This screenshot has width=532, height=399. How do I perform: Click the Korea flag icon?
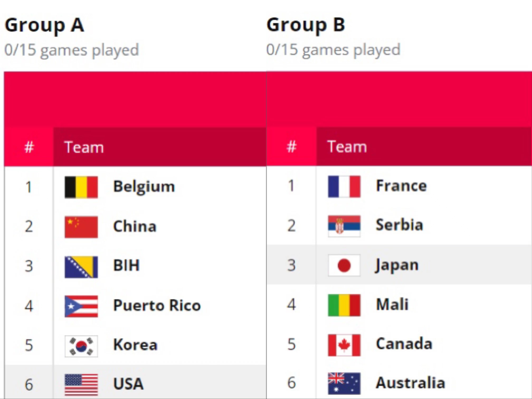tap(81, 346)
